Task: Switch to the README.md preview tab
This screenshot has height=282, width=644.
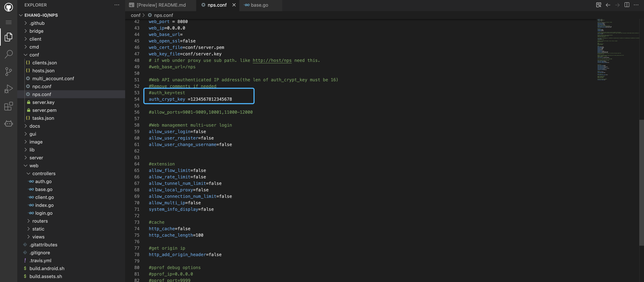Action: 161,5
